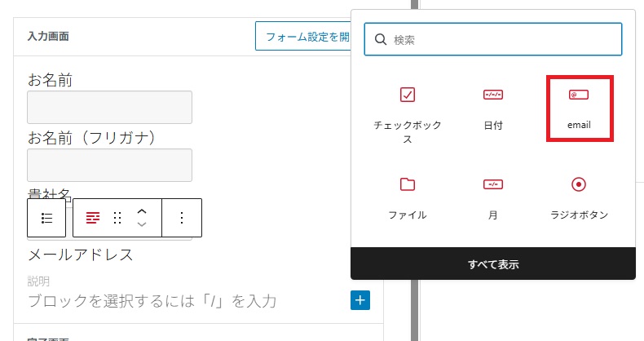Click the empty paragraph block placeholder text

click(x=152, y=301)
